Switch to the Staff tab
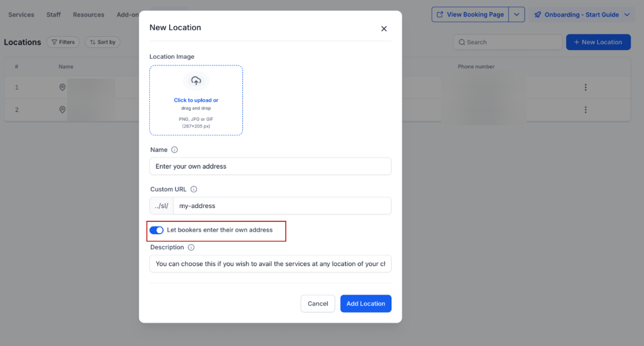Viewport: 644px width, 346px height. tap(53, 15)
